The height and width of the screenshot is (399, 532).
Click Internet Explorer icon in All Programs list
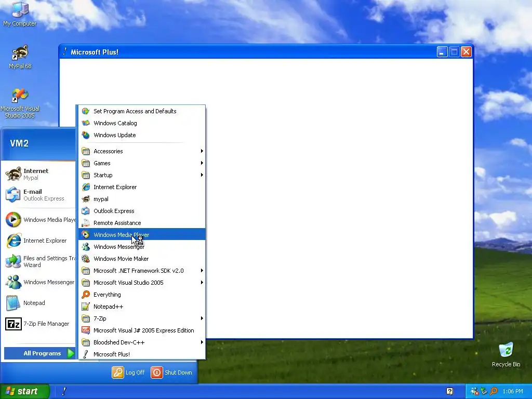click(x=86, y=187)
